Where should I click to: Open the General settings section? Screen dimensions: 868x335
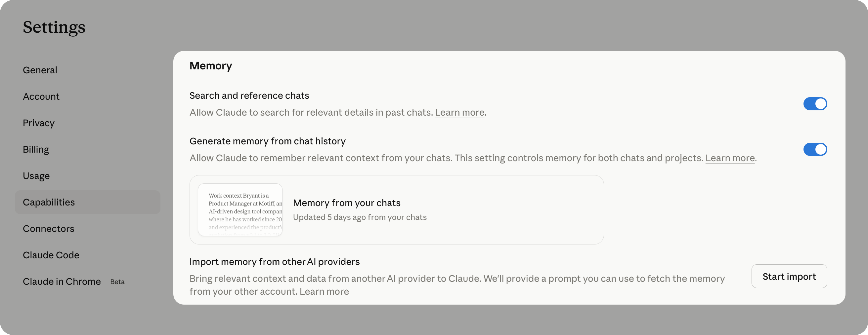pos(40,70)
